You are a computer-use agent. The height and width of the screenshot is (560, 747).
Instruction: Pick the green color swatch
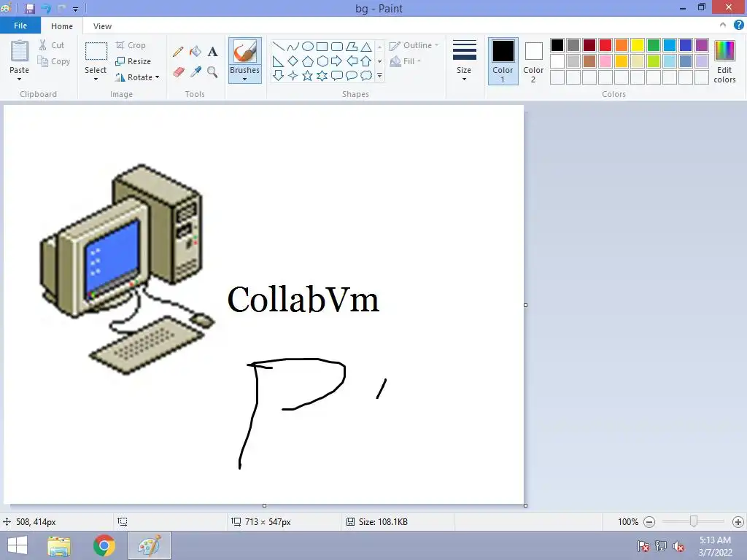[x=654, y=45]
